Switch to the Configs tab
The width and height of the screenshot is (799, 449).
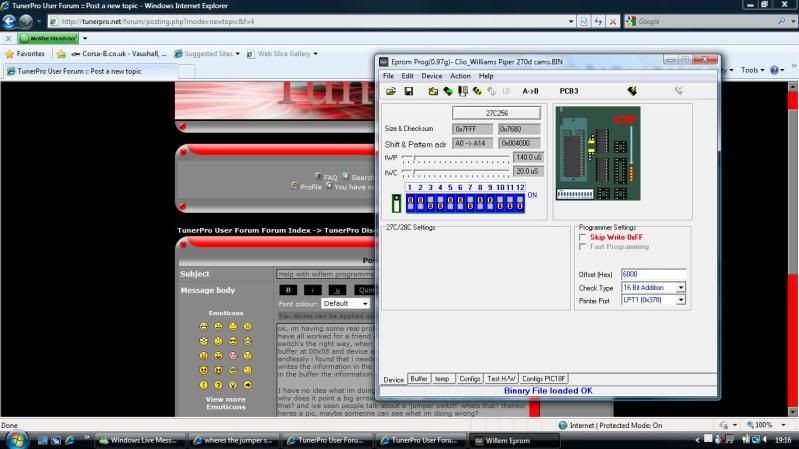point(469,379)
